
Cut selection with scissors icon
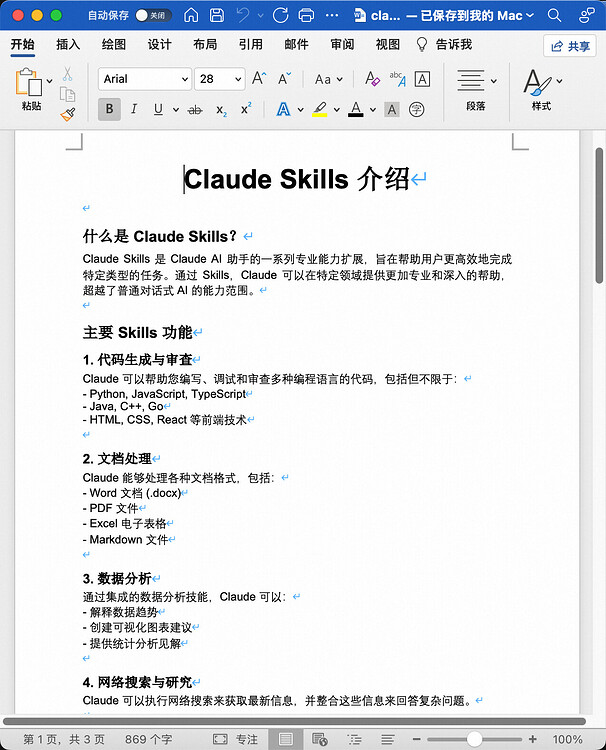pos(67,74)
